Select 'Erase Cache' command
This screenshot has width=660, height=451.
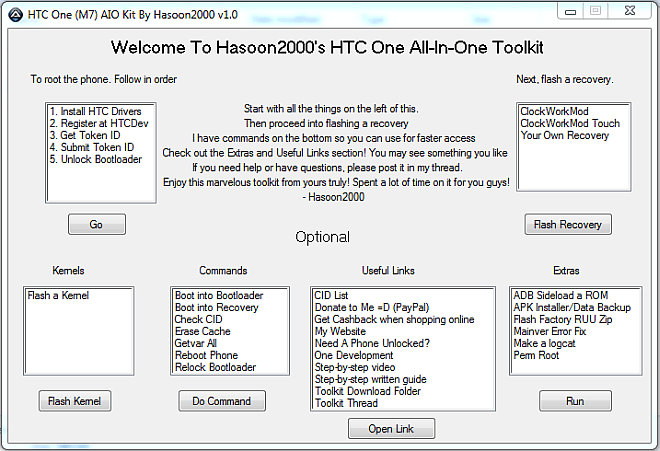[202, 331]
